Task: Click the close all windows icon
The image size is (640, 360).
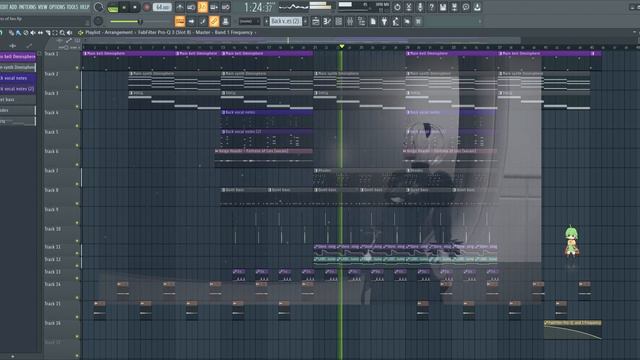Action: coord(418,21)
